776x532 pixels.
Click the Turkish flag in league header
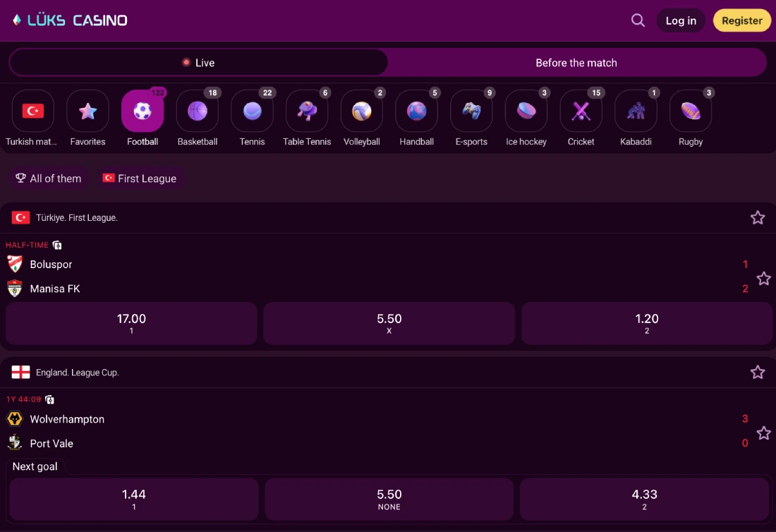click(x=20, y=218)
